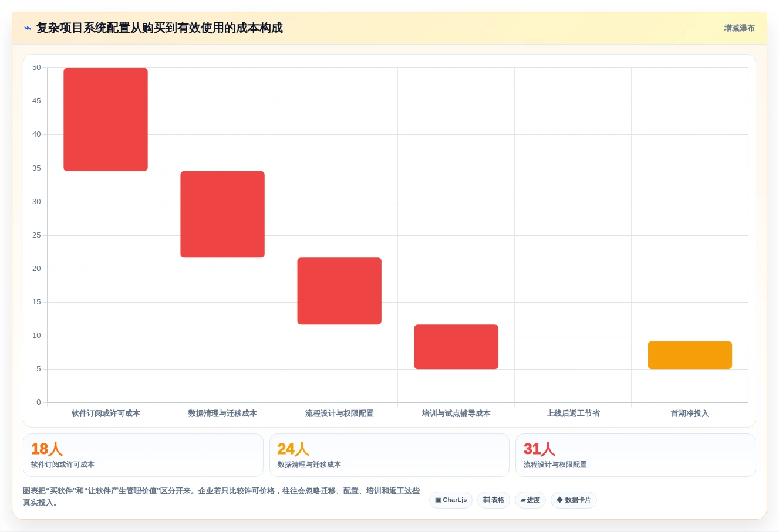Image resolution: width=779 pixels, height=532 pixels.
Task: Click the y-axis value 0
Action: coord(39,402)
